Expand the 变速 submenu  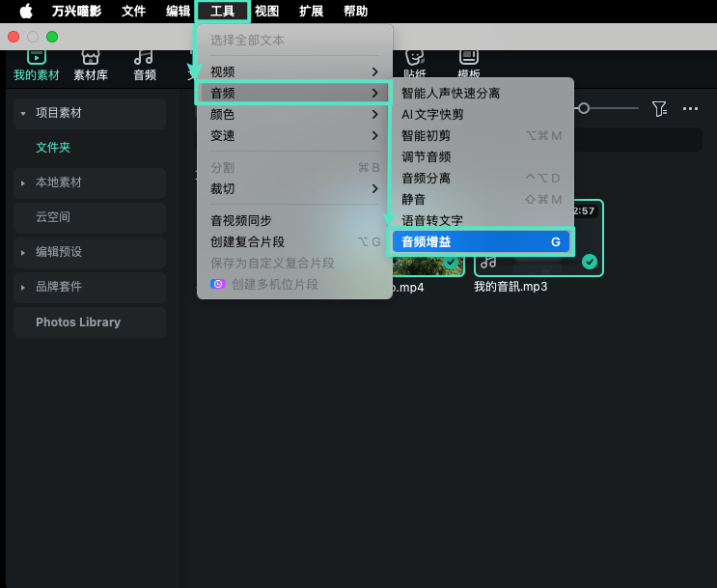click(x=294, y=135)
